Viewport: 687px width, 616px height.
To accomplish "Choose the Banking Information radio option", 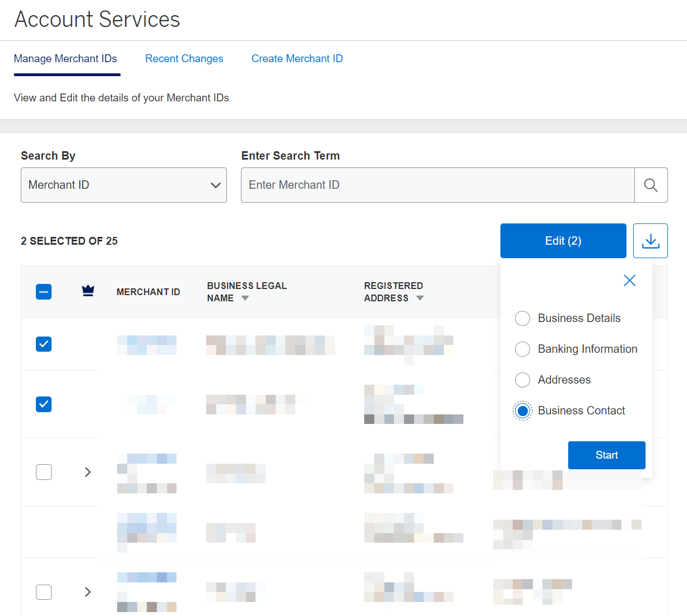I will pyautogui.click(x=522, y=349).
